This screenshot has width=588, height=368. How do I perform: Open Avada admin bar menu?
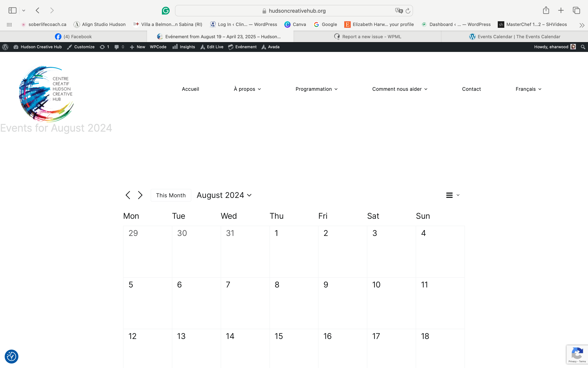pos(271,47)
